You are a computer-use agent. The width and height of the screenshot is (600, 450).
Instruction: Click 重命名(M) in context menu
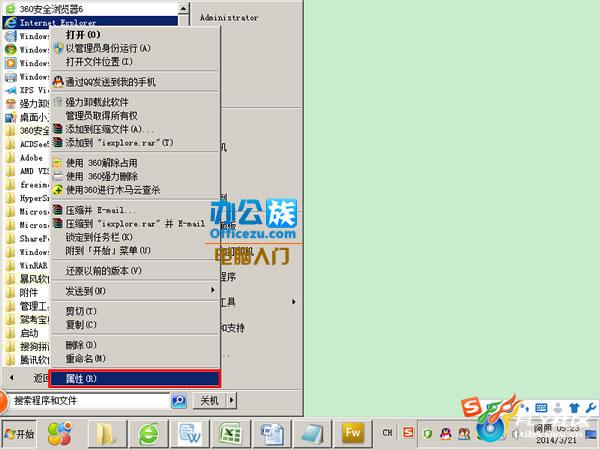[x=134, y=358]
